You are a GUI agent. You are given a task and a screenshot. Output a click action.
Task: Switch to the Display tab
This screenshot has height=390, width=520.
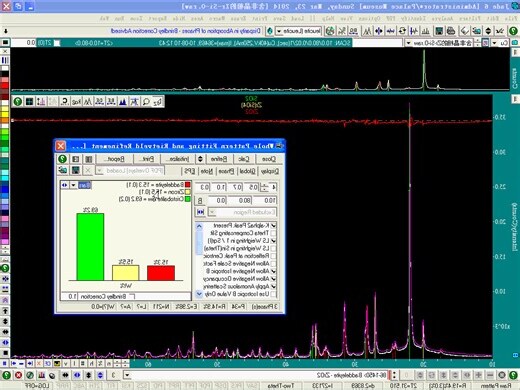(x=270, y=171)
